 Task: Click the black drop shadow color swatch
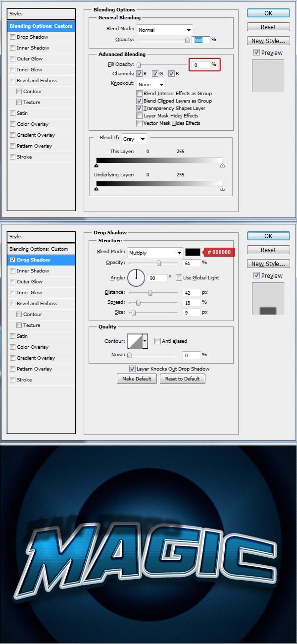(193, 252)
